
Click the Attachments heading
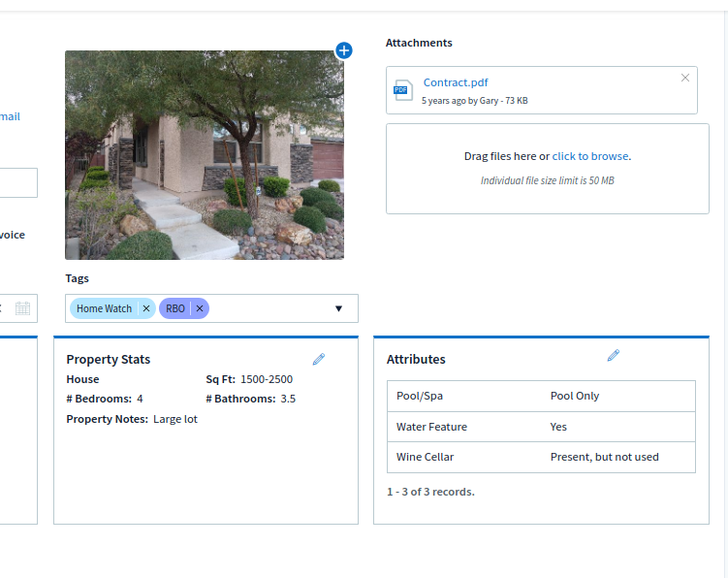[x=419, y=43]
